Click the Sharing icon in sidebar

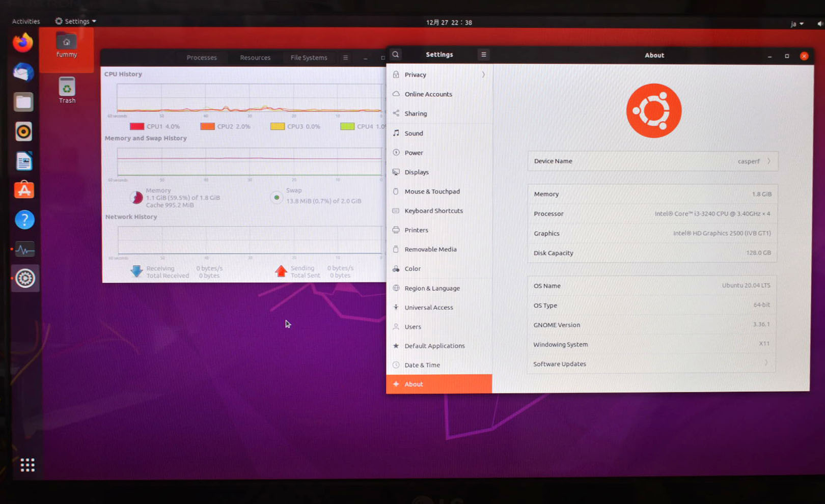coord(396,114)
